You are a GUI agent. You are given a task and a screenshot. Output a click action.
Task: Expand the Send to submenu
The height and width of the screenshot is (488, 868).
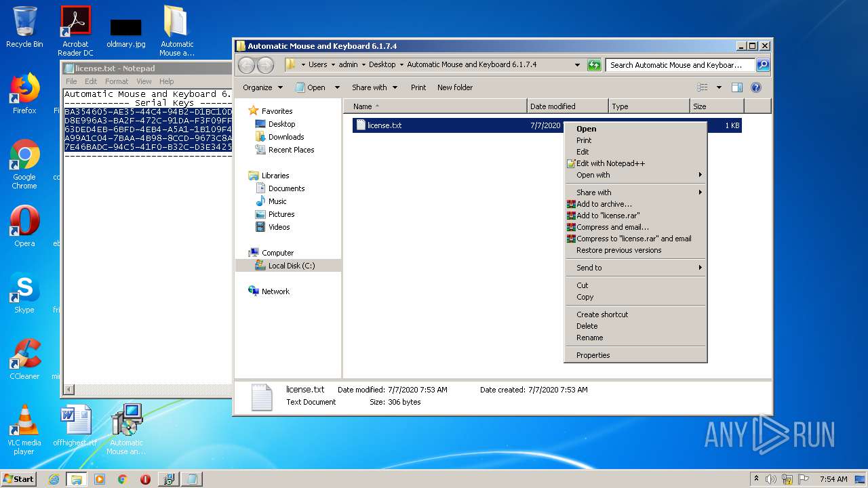click(x=636, y=268)
